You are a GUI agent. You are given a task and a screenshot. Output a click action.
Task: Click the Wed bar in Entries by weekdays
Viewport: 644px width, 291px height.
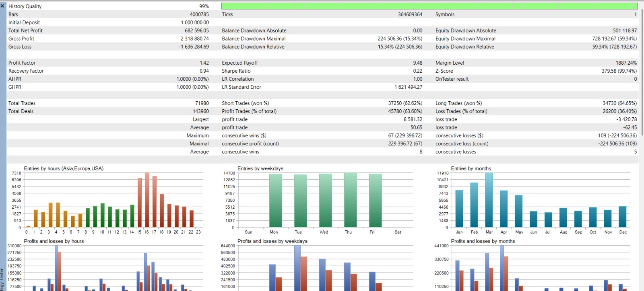(x=326, y=201)
